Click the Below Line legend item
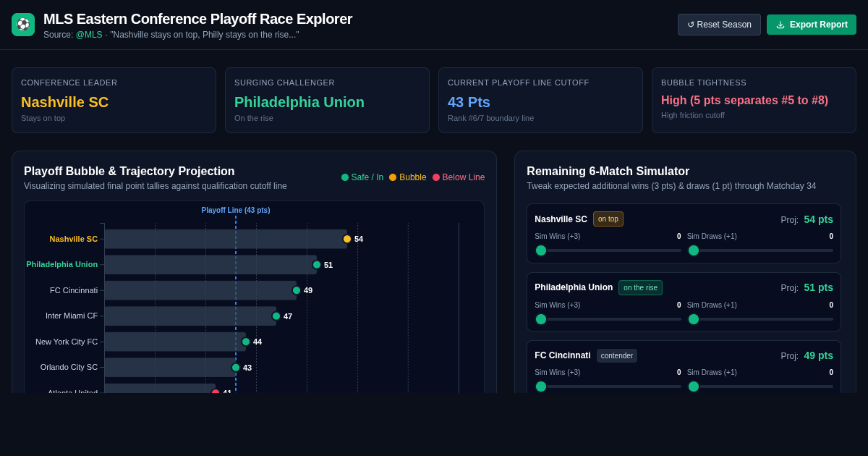The height and width of the screenshot is (456, 868). click(459, 177)
